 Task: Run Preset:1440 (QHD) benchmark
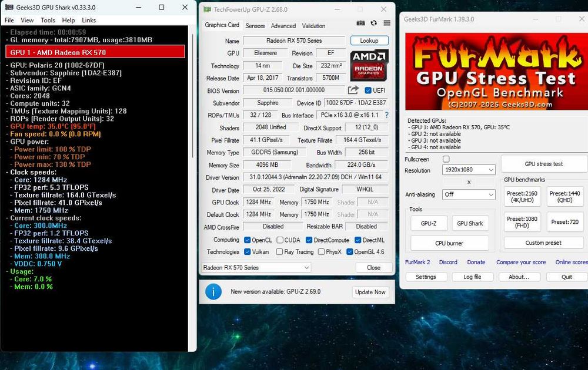coord(564,197)
